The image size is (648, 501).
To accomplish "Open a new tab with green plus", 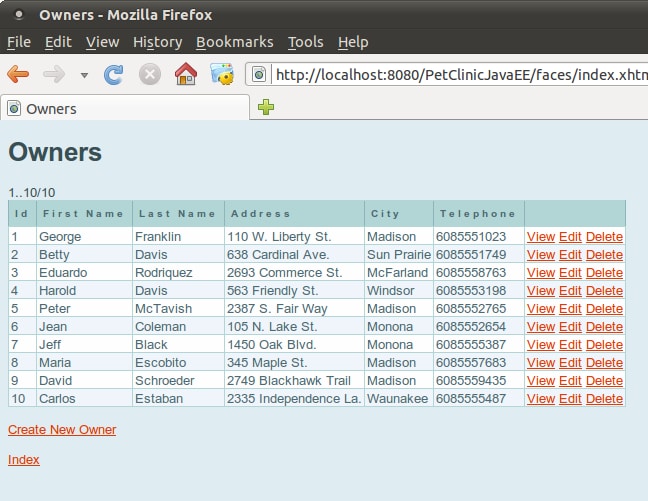I will 266,107.
